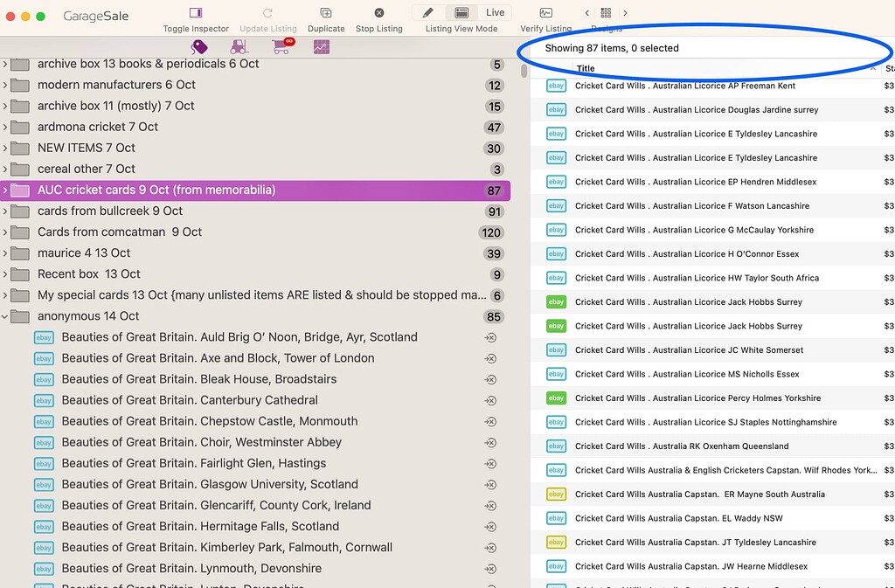The image size is (895, 588).
Task: Click green ebay icon for Percy Holmes Yorkshire
Action: coord(556,398)
